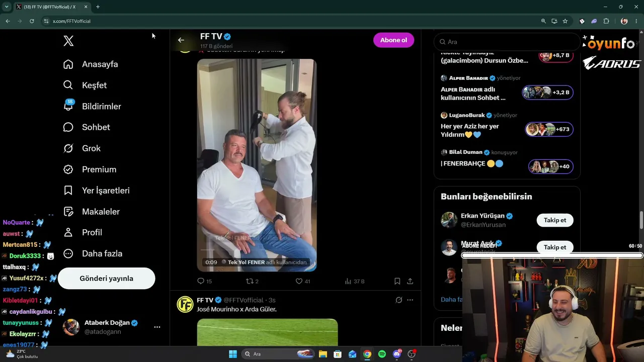Click the Abone ol button
The width and height of the screenshot is (644, 362).
[x=393, y=40]
